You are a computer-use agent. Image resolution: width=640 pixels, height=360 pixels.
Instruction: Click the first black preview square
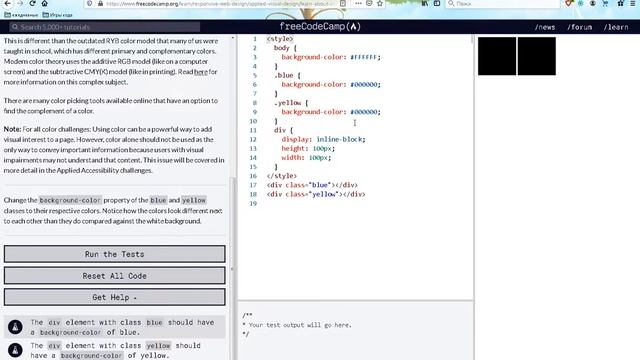pos(497,56)
